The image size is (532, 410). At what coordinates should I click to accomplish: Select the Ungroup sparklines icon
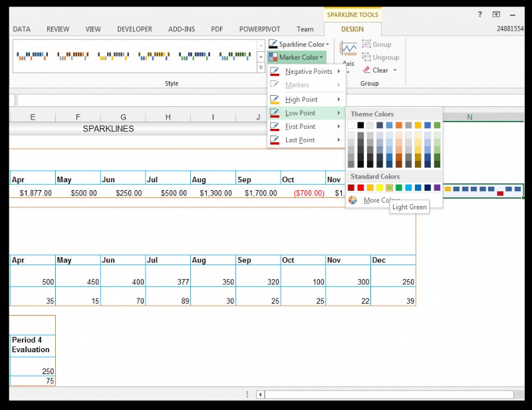(368, 56)
